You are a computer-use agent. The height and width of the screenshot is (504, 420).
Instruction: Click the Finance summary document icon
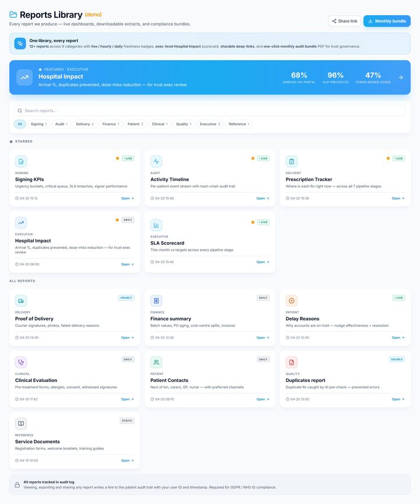(x=156, y=301)
